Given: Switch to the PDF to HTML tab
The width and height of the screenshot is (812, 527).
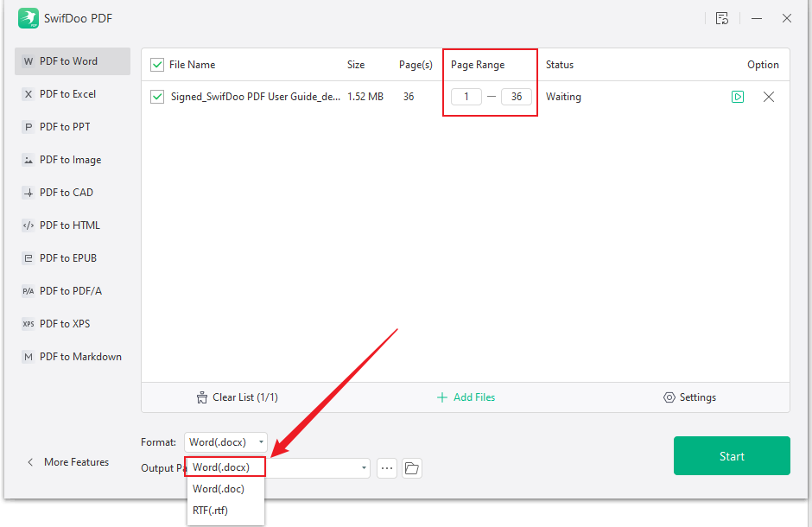Looking at the screenshot, I should (x=73, y=225).
